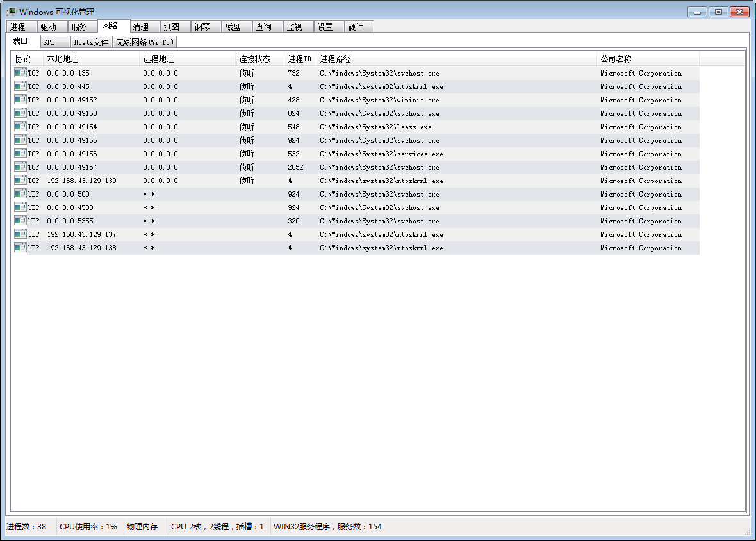Open the 无线网络(Wi-Fi) sub-tab

point(145,42)
